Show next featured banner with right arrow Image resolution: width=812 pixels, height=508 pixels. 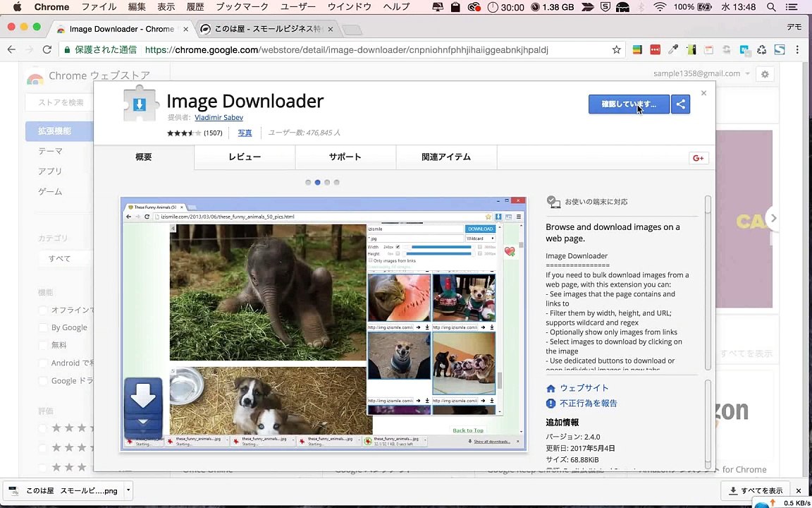(x=773, y=218)
